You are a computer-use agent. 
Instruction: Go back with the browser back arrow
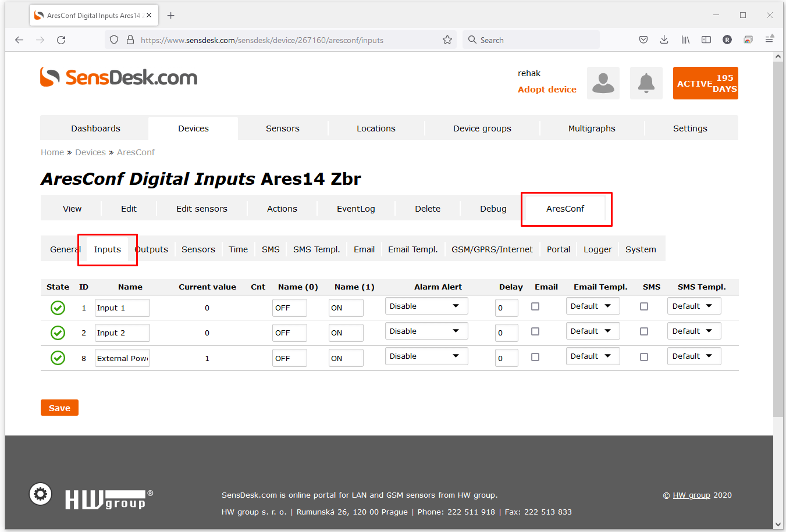[19, 40]
